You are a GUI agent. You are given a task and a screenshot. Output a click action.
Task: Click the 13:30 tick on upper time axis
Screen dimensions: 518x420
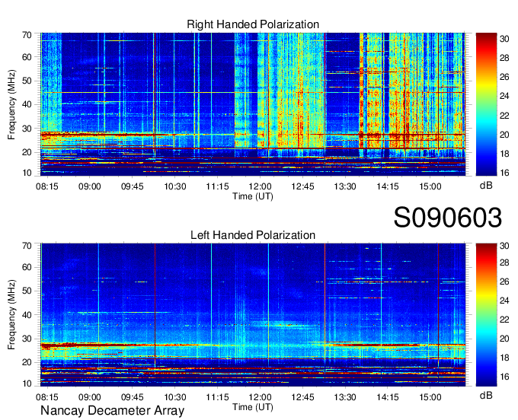click(345, 186)
